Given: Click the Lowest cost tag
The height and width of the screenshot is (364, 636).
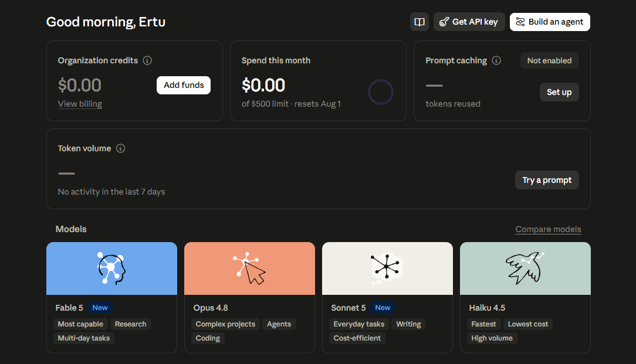Looking at the screenshot, I should coord(527,324).
